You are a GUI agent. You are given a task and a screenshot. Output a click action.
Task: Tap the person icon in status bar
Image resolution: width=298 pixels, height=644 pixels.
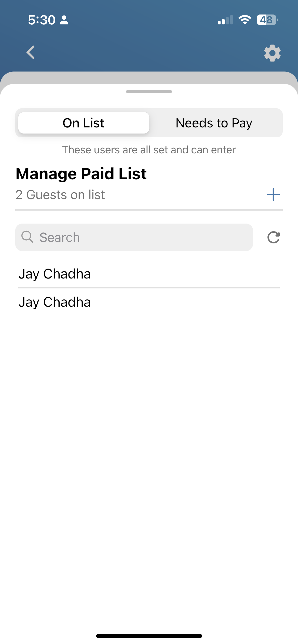(64, 20)
